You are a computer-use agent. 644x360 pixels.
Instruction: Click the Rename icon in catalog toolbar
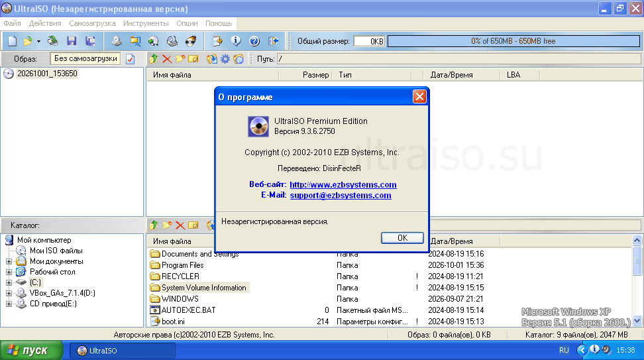click(x=193, y=225)
